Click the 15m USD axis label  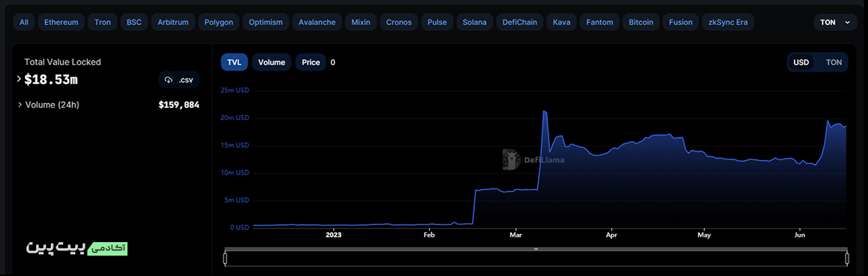click(x=235, y=145)
